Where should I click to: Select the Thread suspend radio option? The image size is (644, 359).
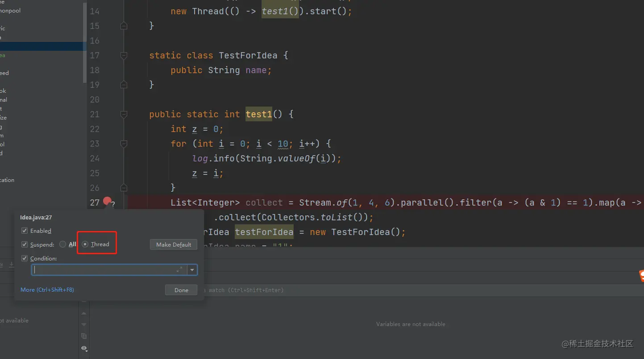85,244
